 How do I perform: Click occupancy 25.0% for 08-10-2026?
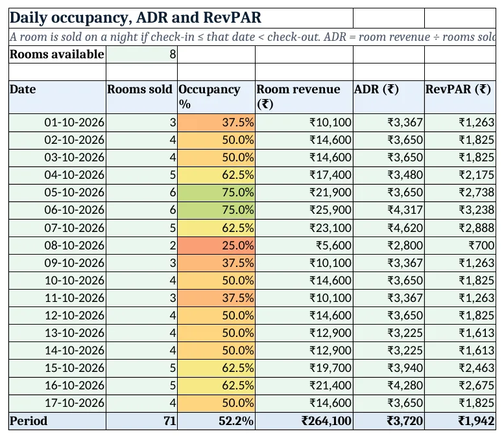pos(216,246)
